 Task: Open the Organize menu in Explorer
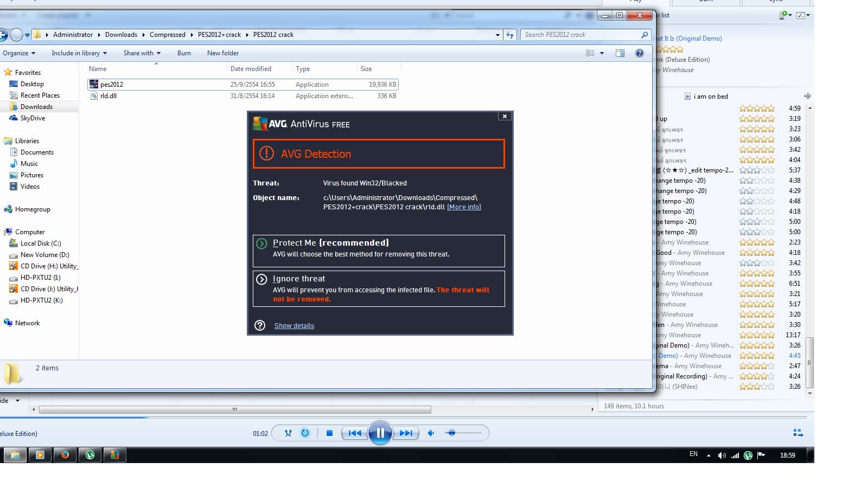(19, 53)
